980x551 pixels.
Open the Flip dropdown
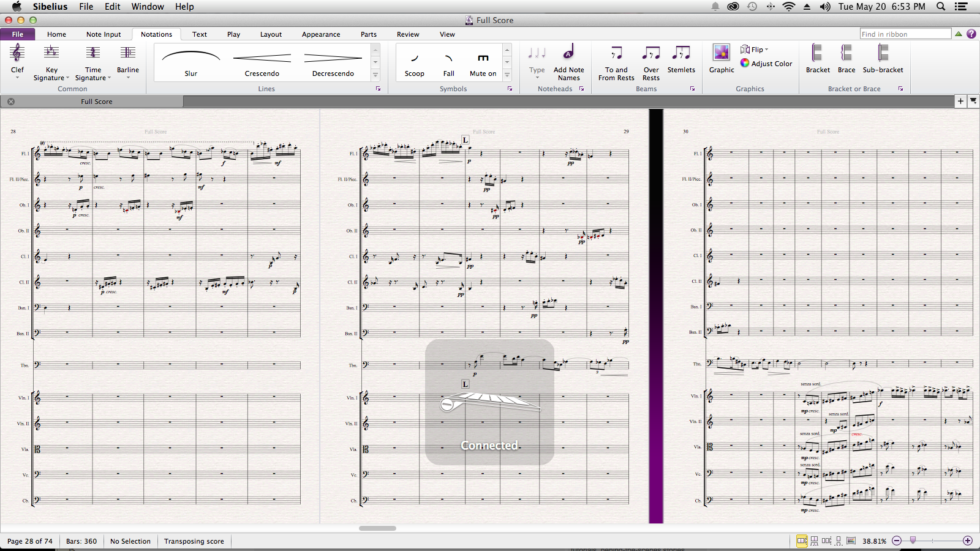(754, 50)
